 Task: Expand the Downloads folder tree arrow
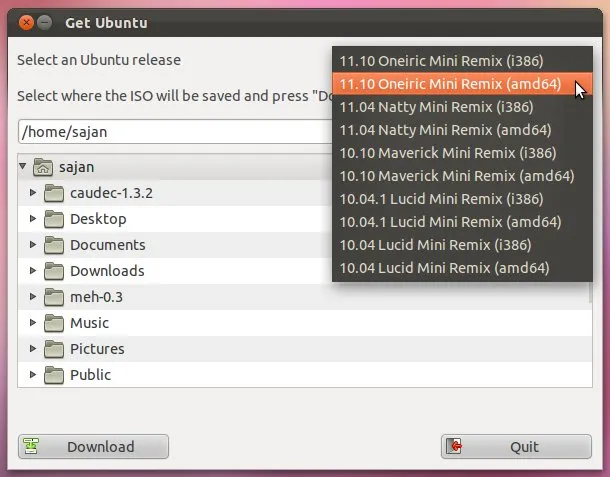tap(34, 271)
